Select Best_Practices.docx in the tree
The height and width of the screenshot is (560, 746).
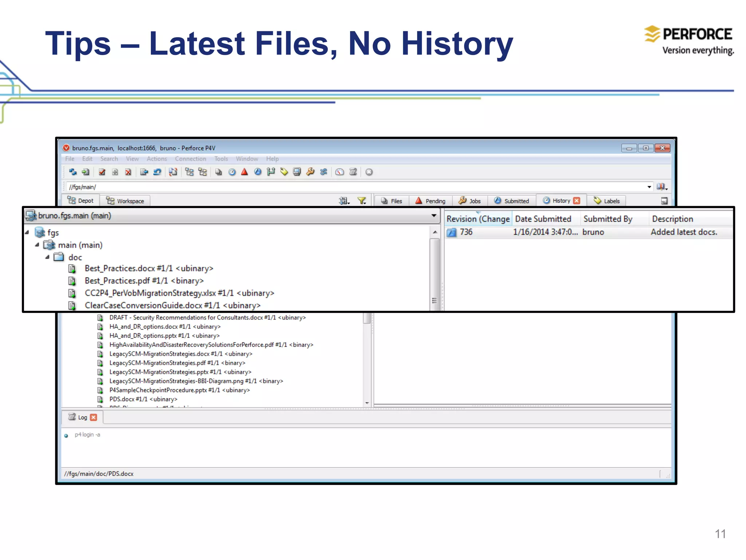coord(149,269)
